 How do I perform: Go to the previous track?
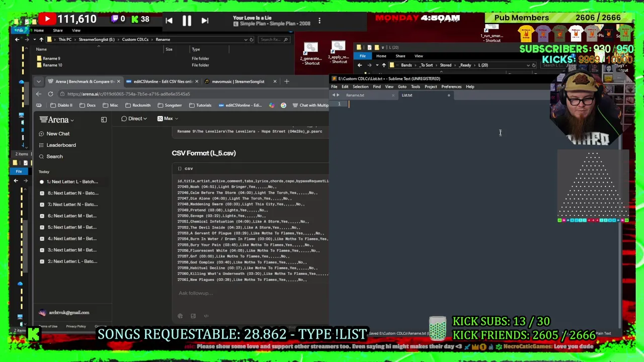[169, 21]
